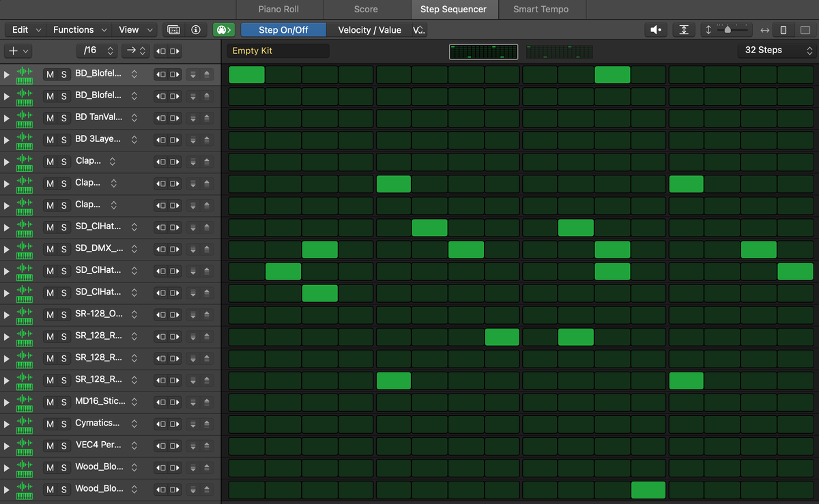Screen dimensions: 819x504
Task: Adjust the vertical zoom slider
Action: (728, 29)
